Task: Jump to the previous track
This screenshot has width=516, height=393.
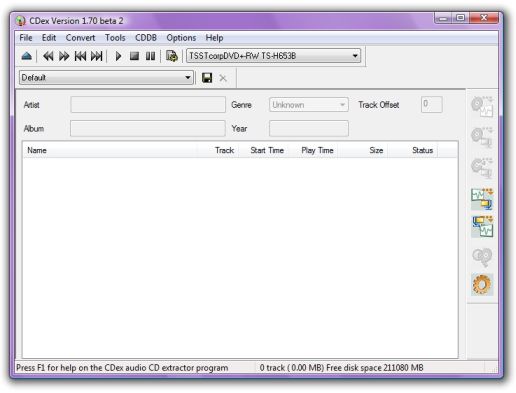Action: [80, 56]
